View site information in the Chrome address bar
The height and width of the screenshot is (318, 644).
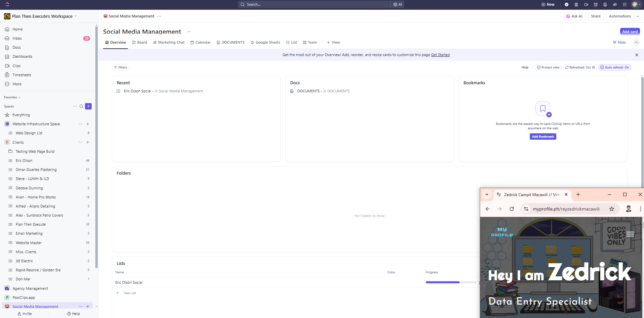pyautogui.click(x=526, y=209)
